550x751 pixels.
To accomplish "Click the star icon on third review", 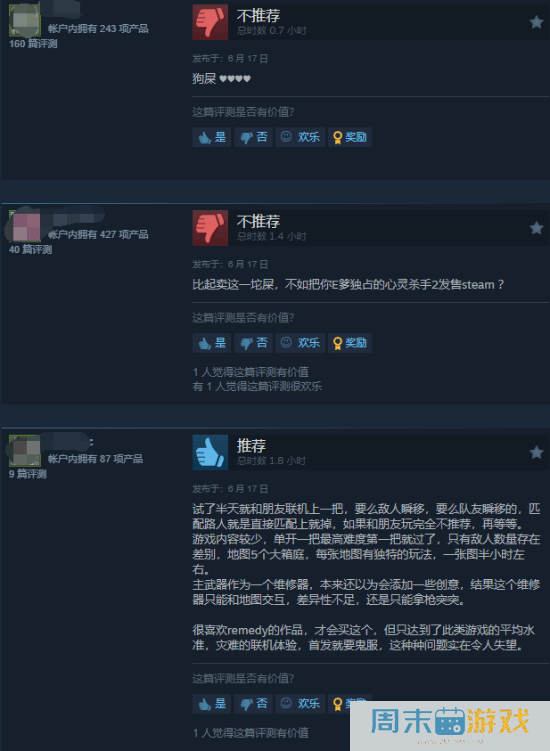I will 536,452.
